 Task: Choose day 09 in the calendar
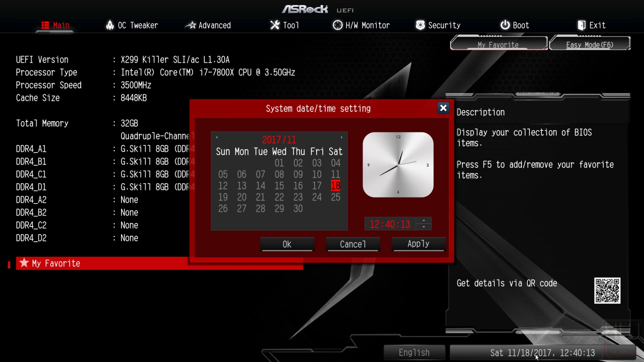[x=298, y=174]
